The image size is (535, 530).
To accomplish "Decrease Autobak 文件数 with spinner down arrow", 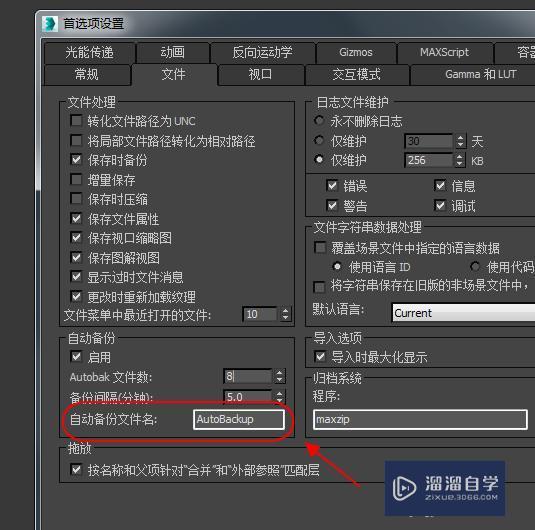I will [x=279, y=380].
